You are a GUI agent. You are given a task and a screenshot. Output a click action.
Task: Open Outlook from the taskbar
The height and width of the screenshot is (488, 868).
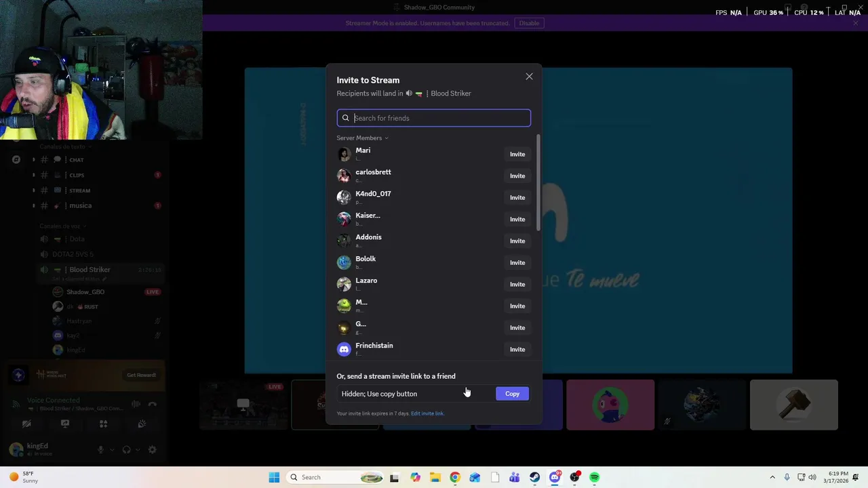coord(475,477)
